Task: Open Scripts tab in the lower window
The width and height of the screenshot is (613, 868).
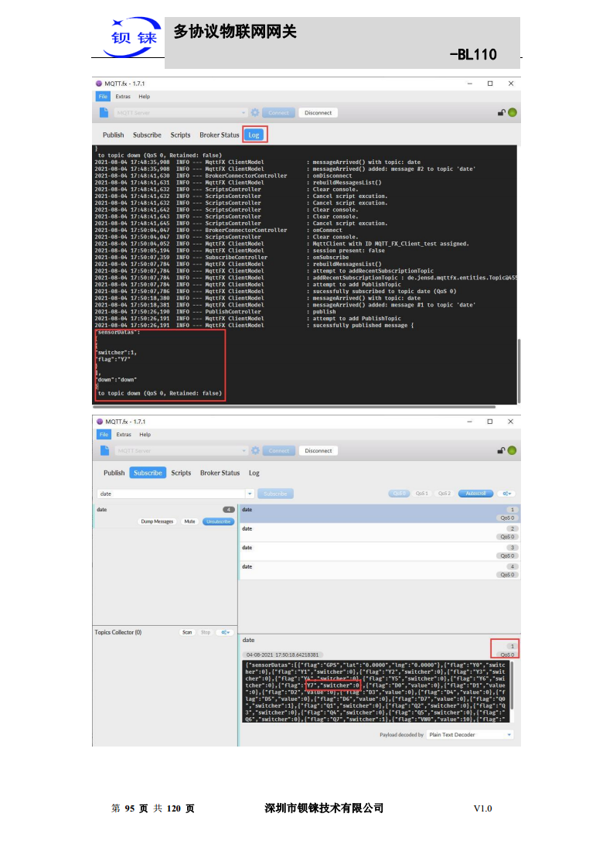Action: point(181,473)
